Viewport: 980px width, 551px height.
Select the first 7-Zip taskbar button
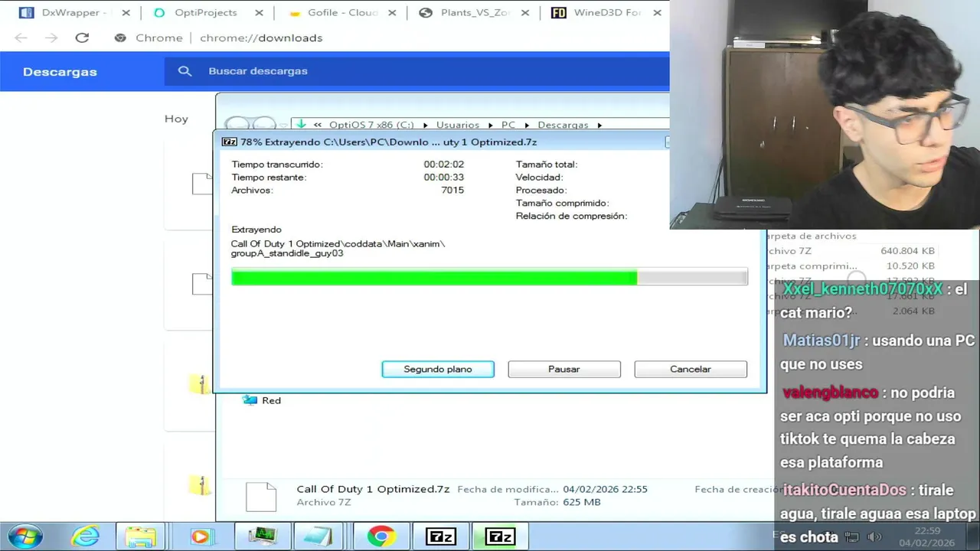[441, 536]
